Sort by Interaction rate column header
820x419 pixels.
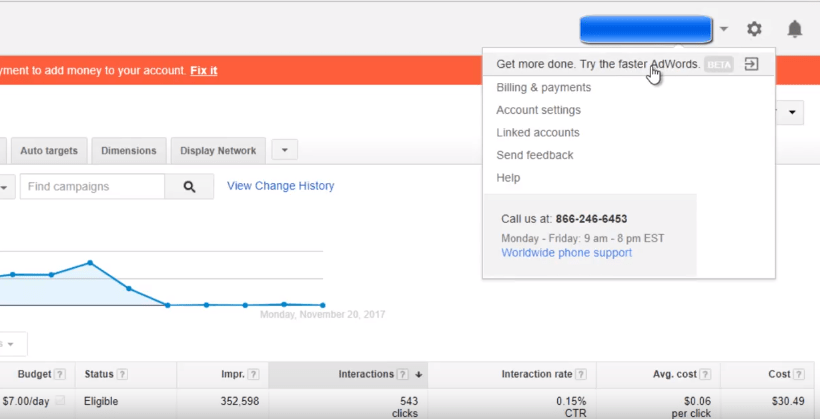coord(537,374)
